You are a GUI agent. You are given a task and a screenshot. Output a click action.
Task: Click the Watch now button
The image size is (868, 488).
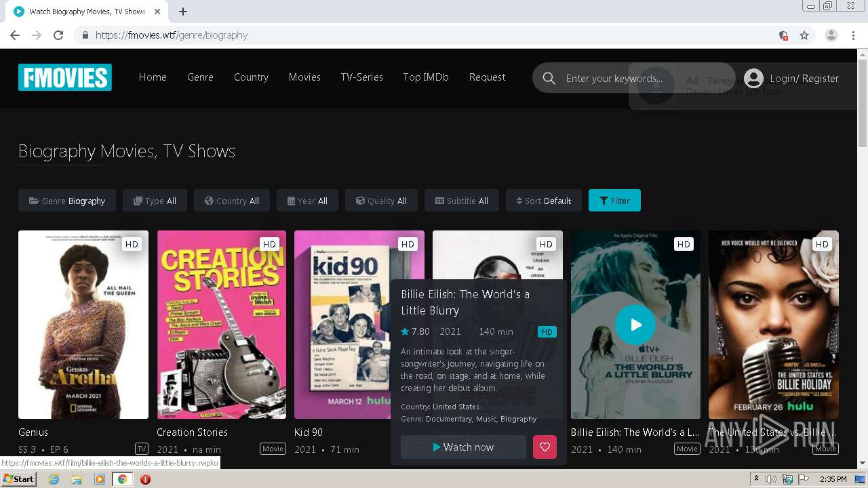pos(463,447)
